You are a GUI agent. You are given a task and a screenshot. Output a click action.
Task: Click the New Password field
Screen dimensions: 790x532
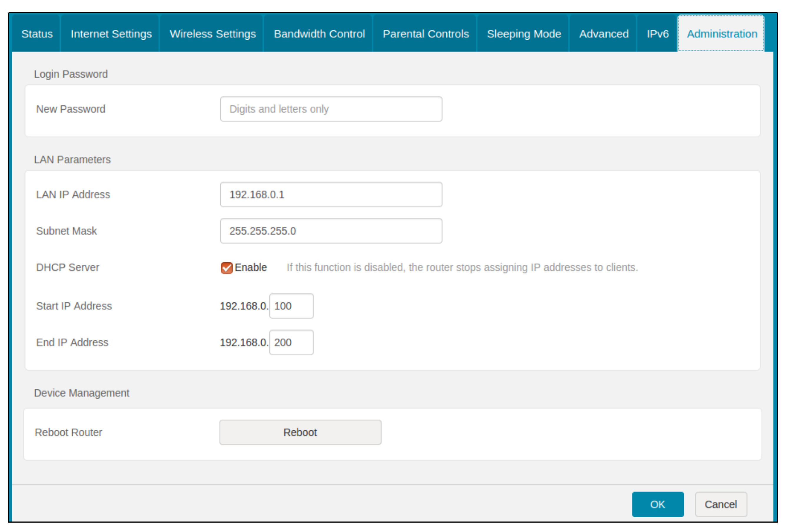click(x=331, y=109)
